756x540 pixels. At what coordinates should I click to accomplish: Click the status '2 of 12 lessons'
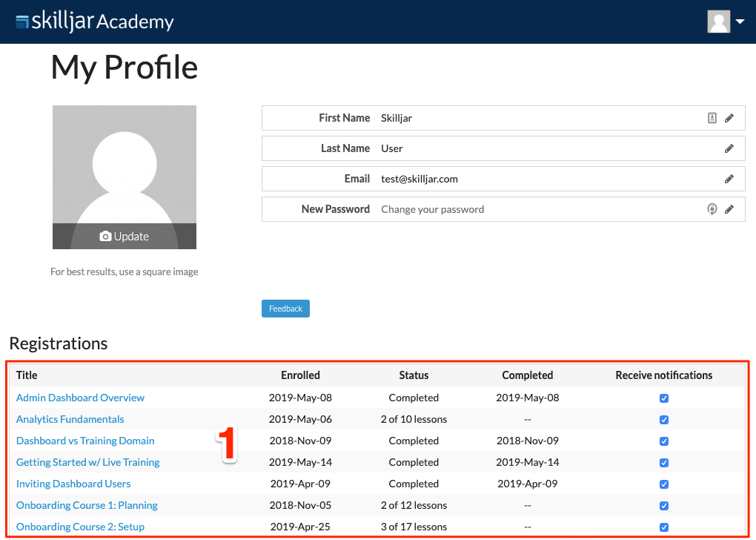click(x=414, y=505)
